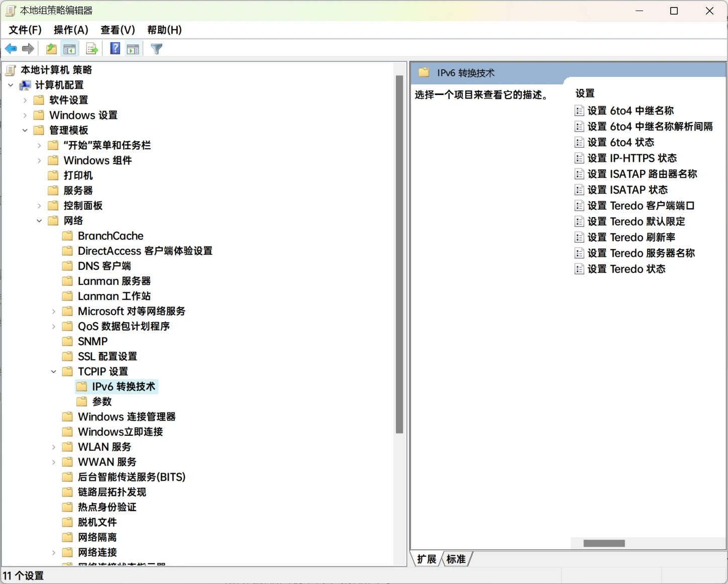Expand the WLAN 服务 folder node
728x584 pixels.
pos(54,447)
